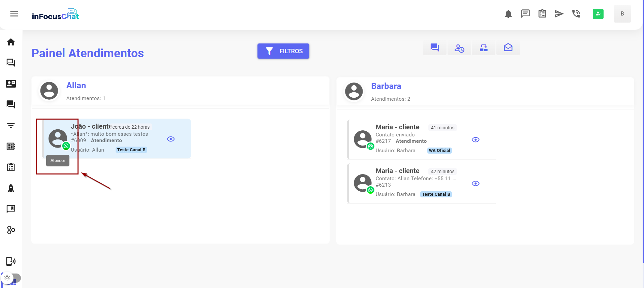Switch to the user clock panel tab
The width and height of the screenshot is (644, 288).
[459, 48]
